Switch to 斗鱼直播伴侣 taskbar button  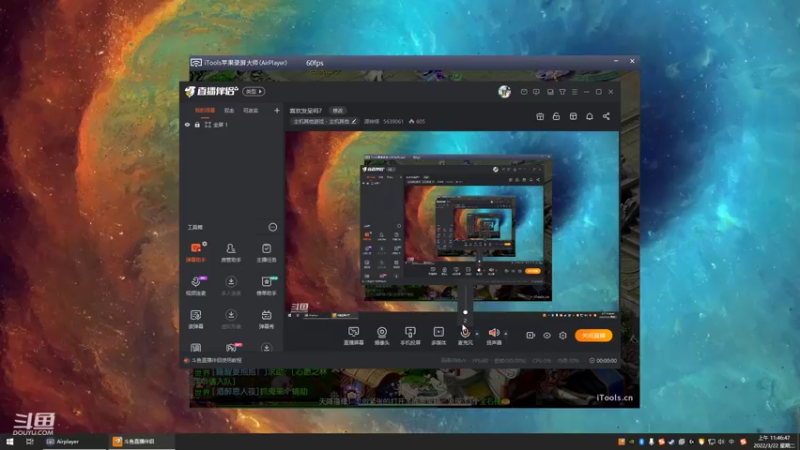coord(140,441)
